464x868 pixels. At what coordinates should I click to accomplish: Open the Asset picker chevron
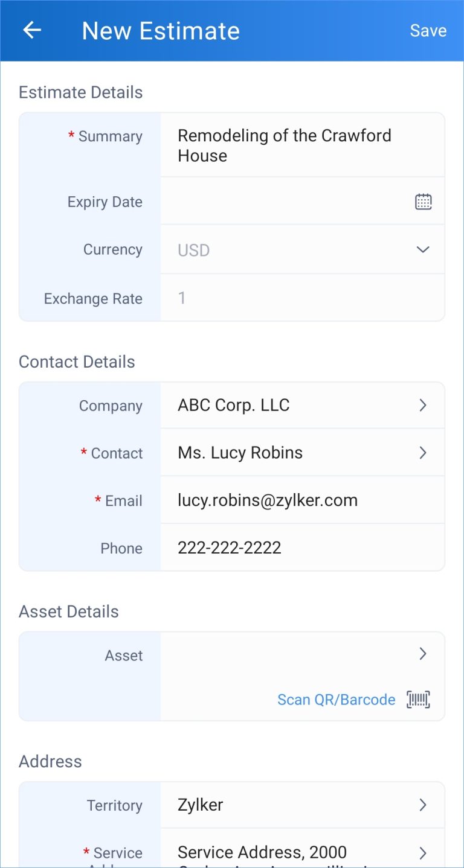423,654
